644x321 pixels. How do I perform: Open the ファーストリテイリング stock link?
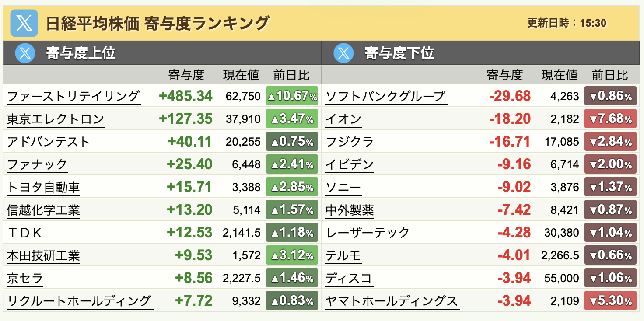tap(73, 96)
